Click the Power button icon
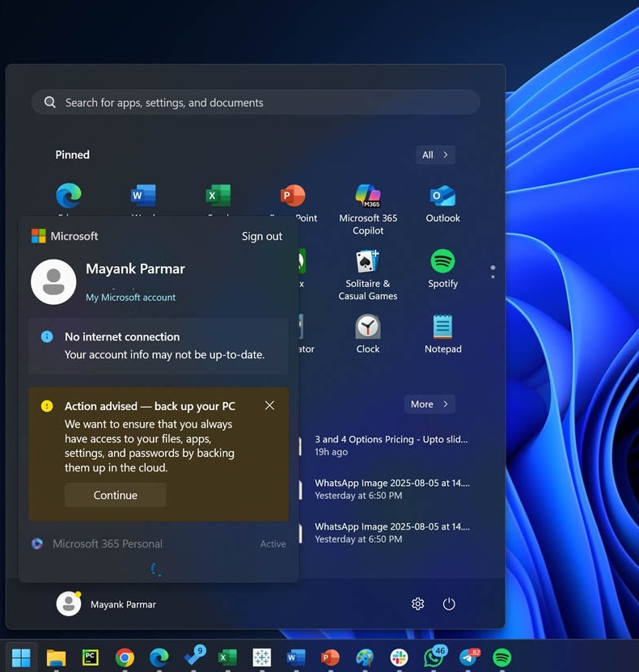The image size is (639, 672). click(x=449, y=604)
